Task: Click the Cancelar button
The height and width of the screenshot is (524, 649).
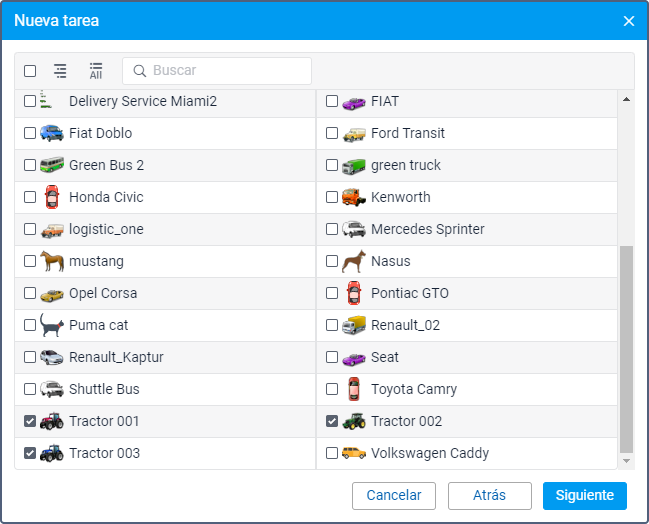Action: tap(394, 495)
